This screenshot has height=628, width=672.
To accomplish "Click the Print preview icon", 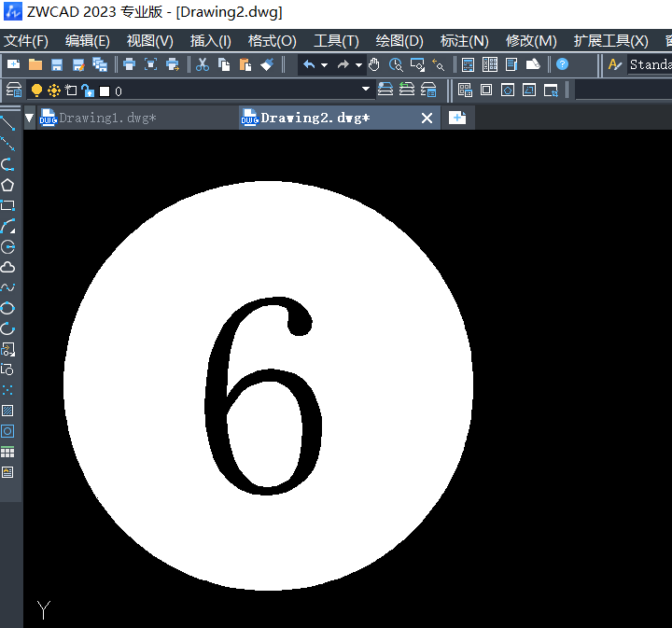I will [x=150, y=64].
